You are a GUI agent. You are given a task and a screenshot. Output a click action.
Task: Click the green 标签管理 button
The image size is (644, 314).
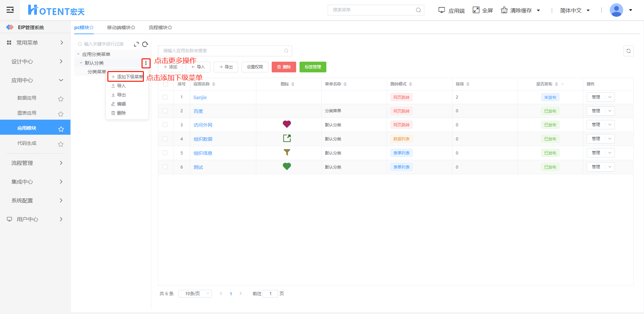(x=313, y=67)
